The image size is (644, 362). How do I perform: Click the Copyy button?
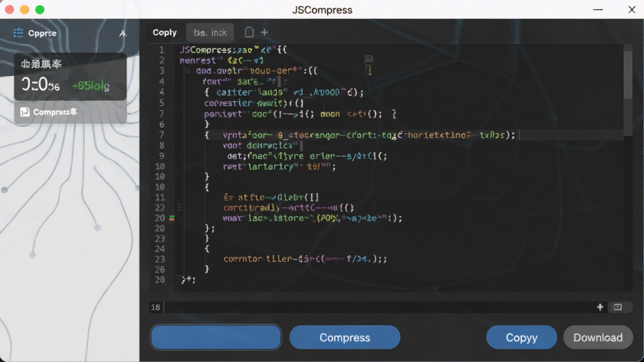point(521,337)
